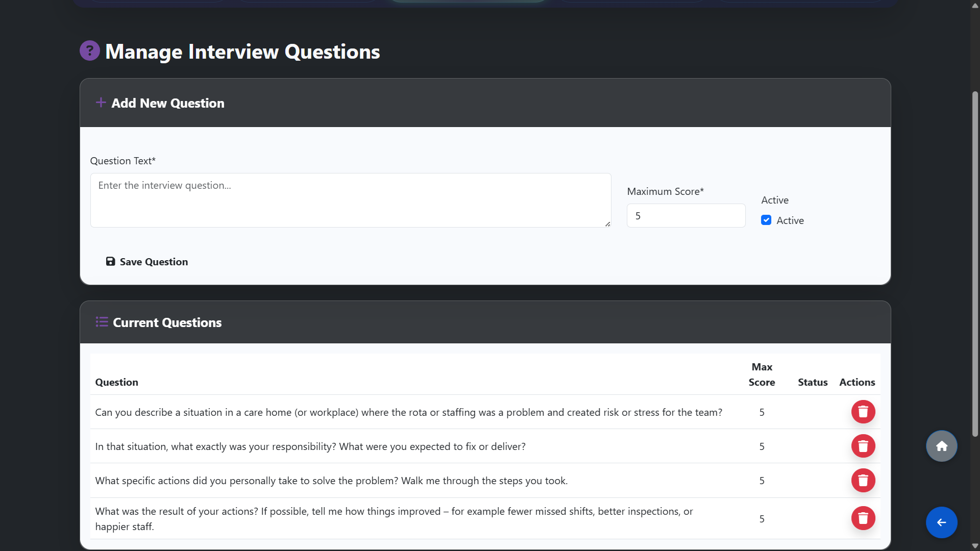Click the Maximum Score field
The height and width of the screenshot is (551, 980).
(686, 216)
